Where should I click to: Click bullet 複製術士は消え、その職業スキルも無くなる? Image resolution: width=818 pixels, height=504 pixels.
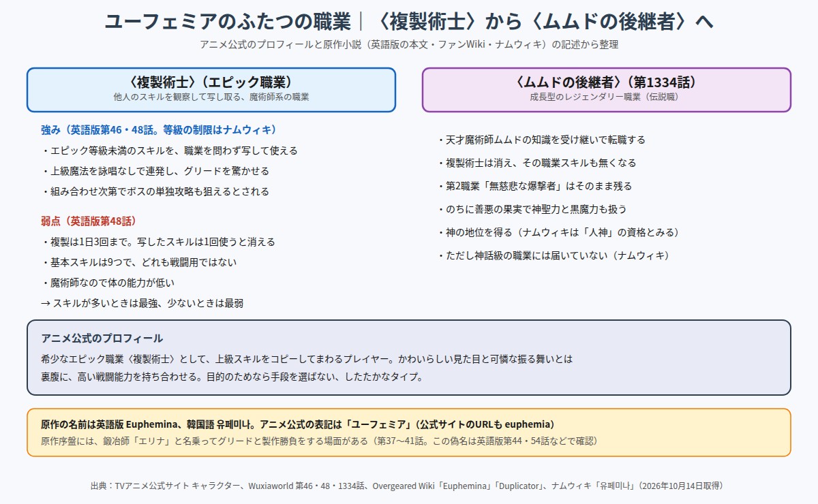[536, 163]
